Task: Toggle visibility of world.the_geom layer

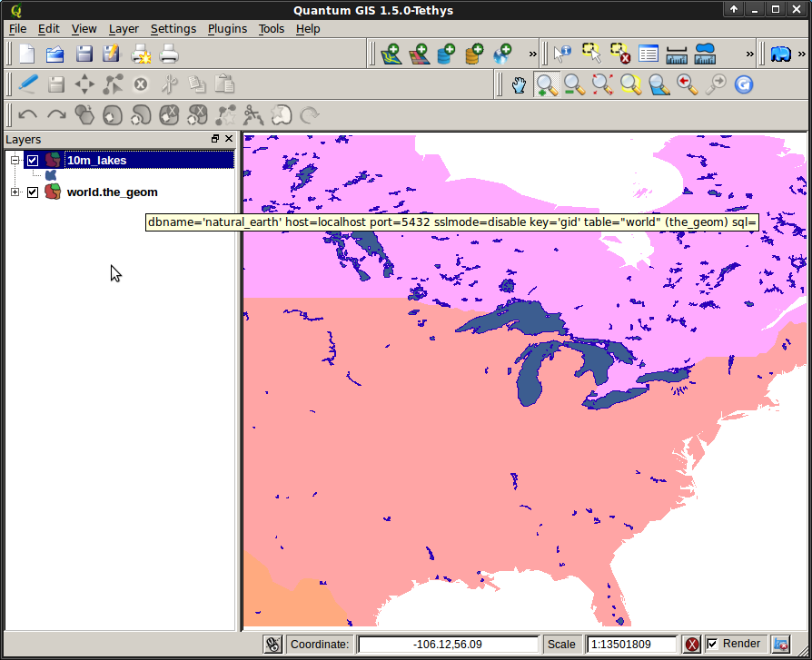Action: pyautogui.click(x=33, y=192)
